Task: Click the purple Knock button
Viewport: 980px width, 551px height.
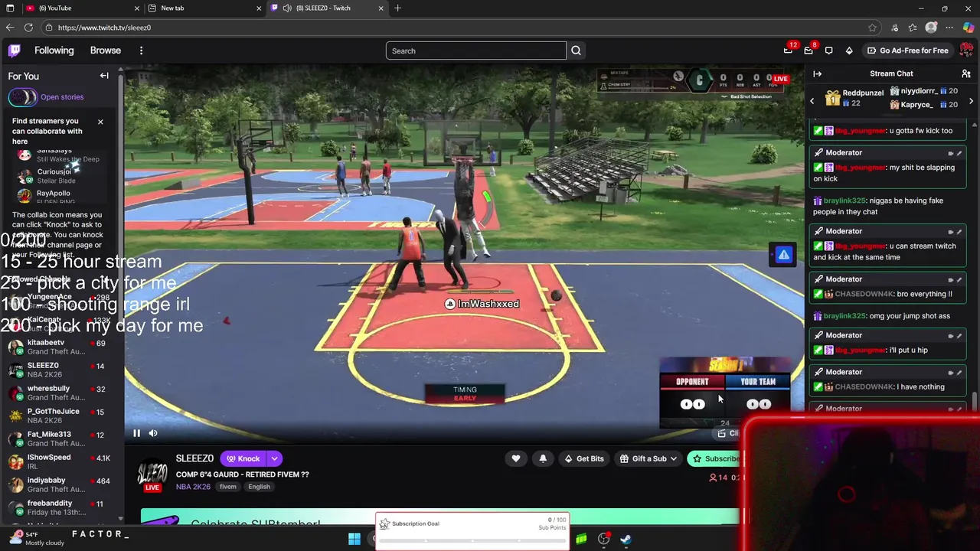Action: (243, 458)
